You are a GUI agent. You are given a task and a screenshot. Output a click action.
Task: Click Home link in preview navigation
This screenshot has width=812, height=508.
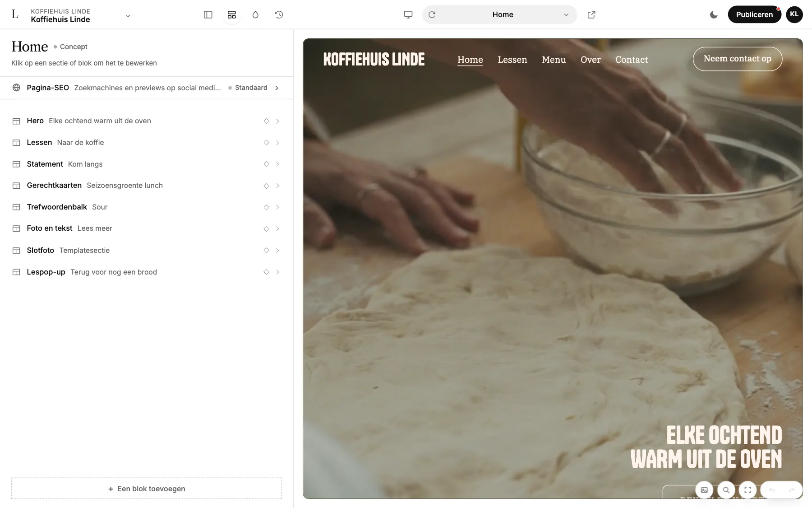[470, 60]
